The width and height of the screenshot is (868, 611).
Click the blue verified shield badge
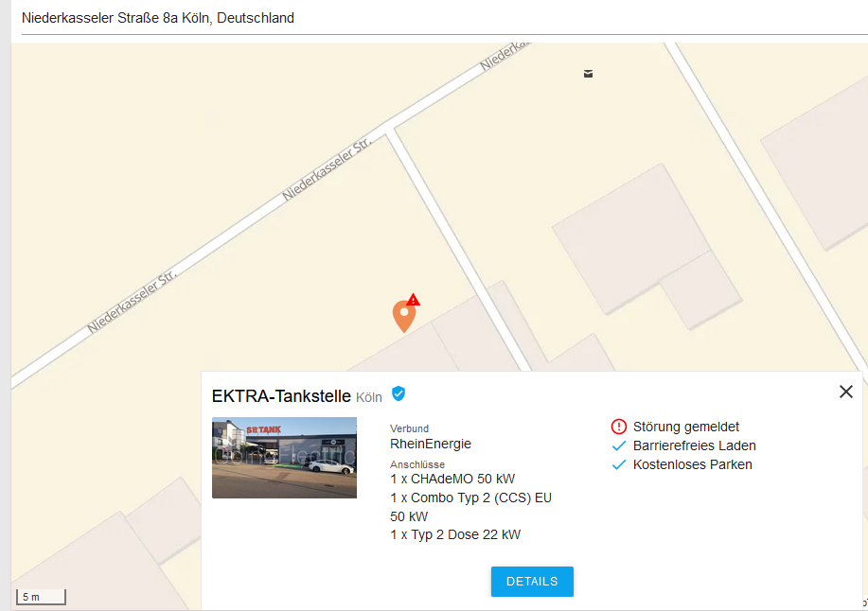pos(398,393)
